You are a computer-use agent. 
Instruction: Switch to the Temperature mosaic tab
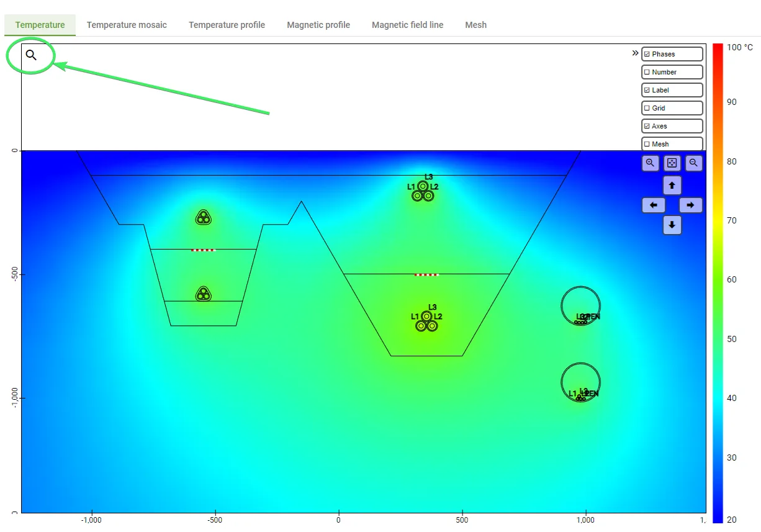point(127,25)
